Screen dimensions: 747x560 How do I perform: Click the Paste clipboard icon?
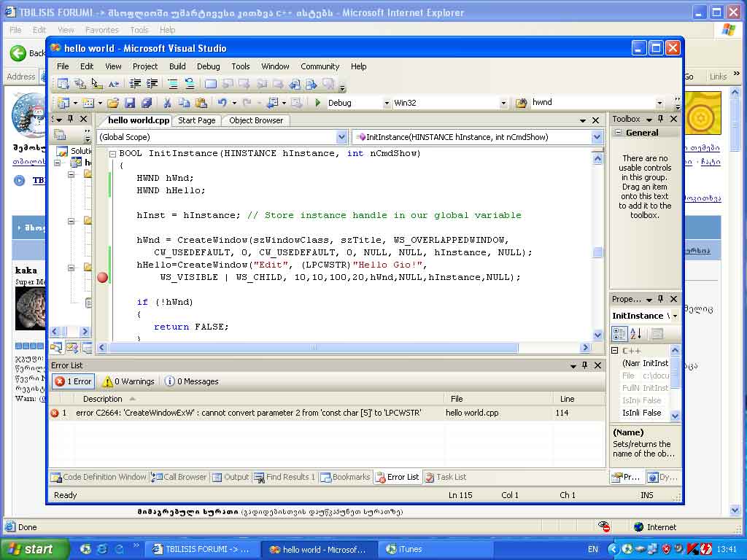coord(201,102)
